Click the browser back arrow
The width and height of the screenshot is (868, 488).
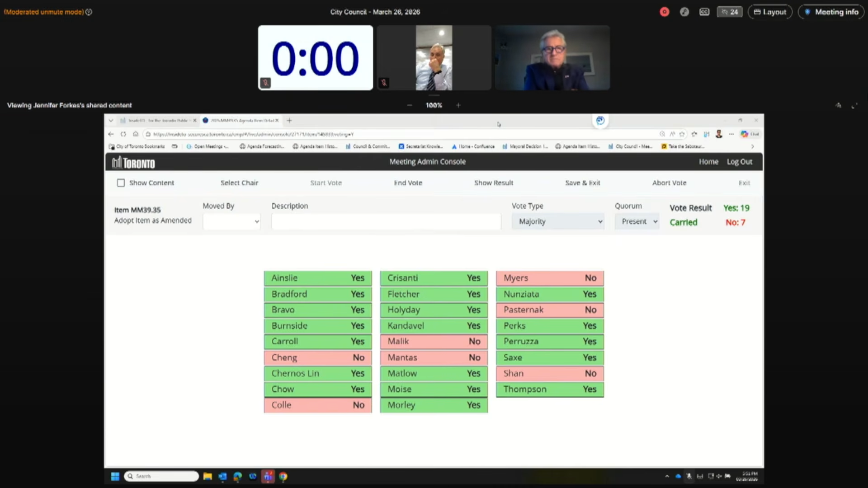pos(111,134)
